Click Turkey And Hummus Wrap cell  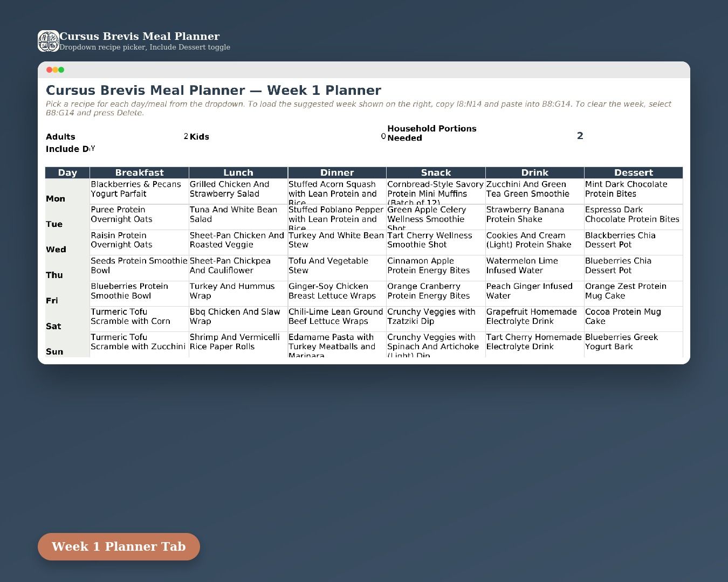point(238,294)
